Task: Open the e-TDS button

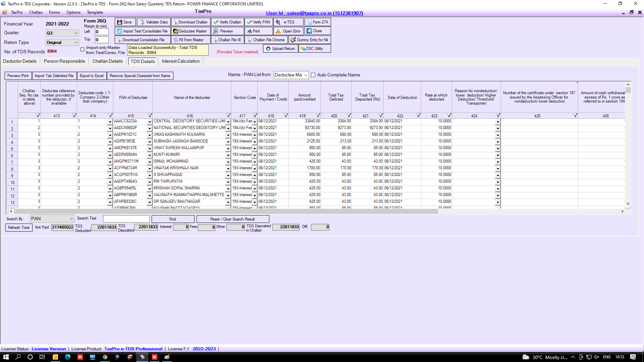Action: (x=288, y=22)
